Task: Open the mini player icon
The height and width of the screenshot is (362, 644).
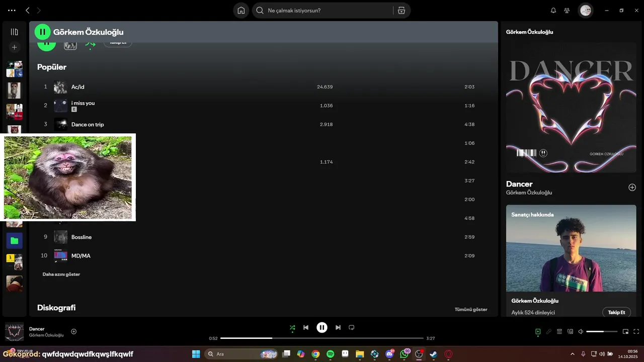Action: (626, 332)
